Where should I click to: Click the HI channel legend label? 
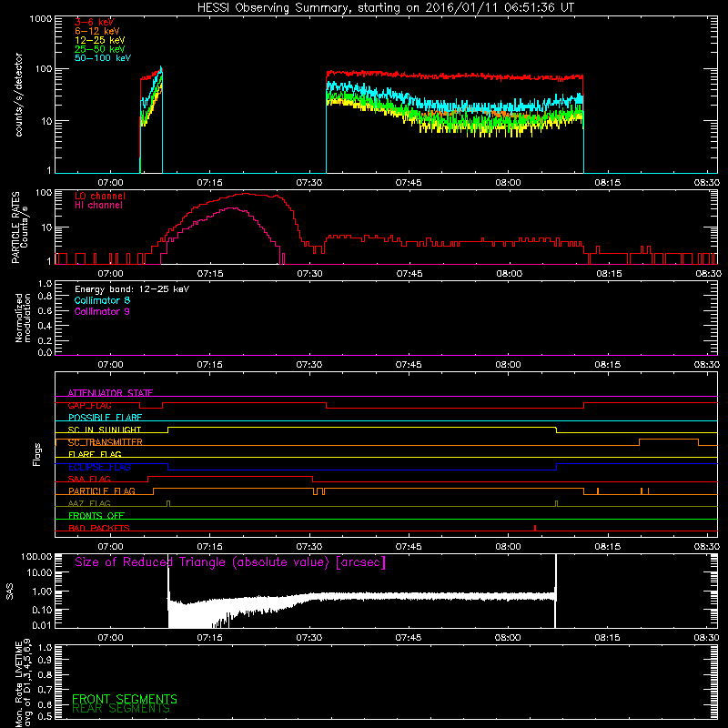[x=98, y=206]
